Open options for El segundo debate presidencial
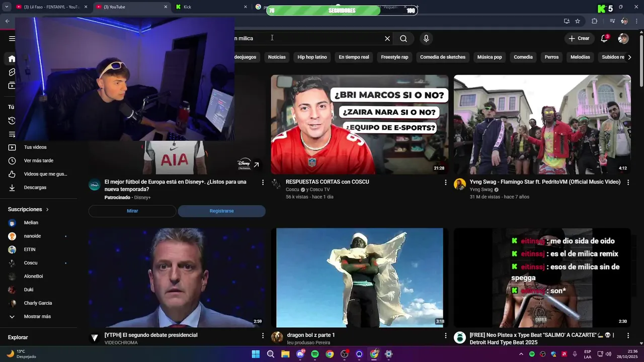 263,335
